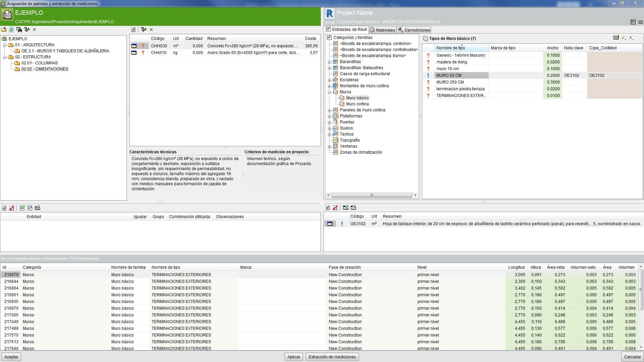The width and height of the screenshot is (644, 362).
Task: Click the green arrow icon above lower-right Código table
Action: [345, 208]
